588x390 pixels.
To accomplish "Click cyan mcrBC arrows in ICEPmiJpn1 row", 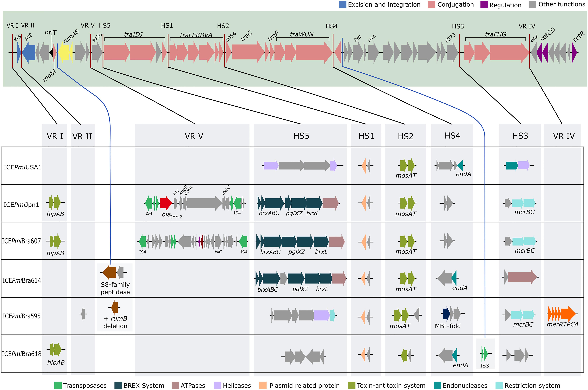I will [524, 203].
